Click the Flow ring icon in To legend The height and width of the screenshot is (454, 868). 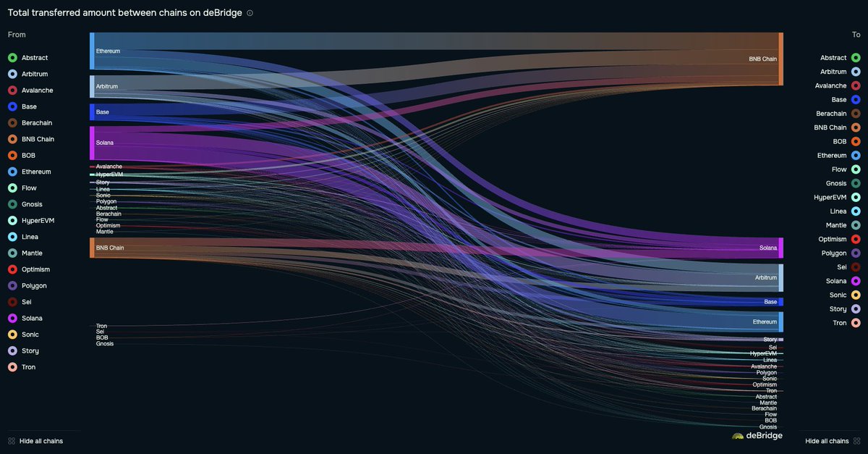(x=856, y=169)
